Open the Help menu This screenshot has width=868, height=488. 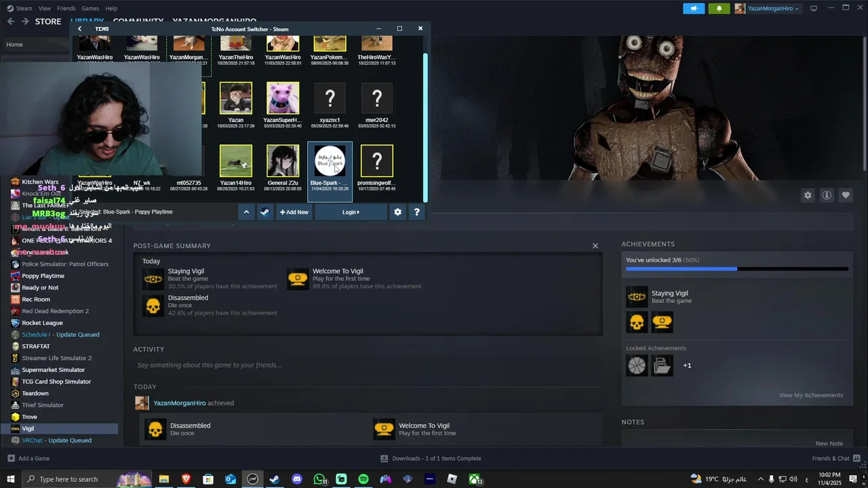pos(111,8)
